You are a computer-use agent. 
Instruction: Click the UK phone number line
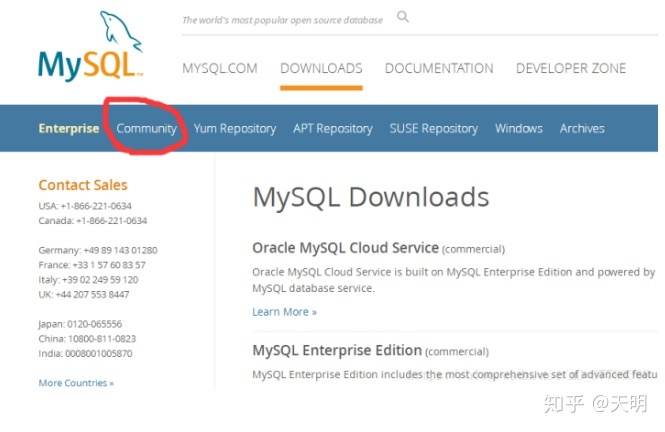(x=84, y=295)
